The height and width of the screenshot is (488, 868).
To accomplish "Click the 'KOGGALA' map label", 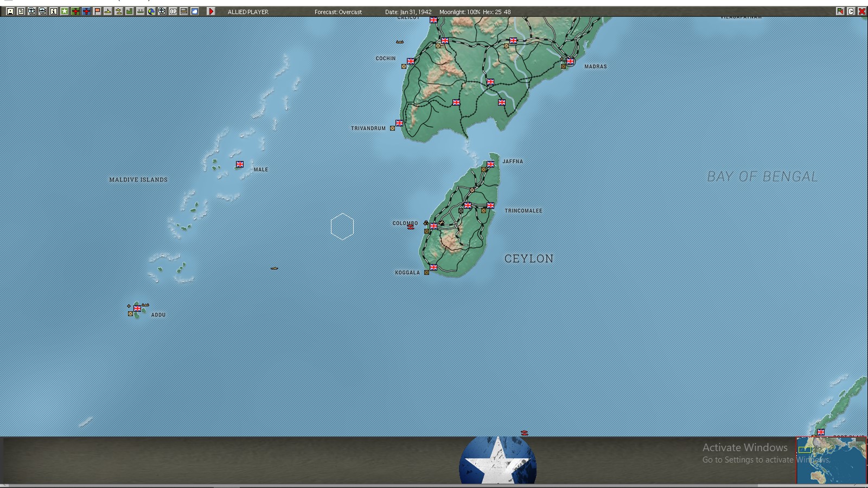I will (407, 273).
